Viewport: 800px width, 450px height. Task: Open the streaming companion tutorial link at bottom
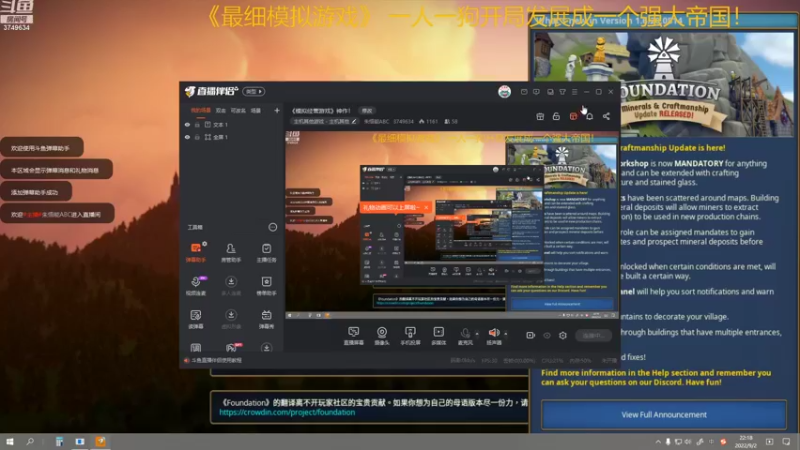click(213, 360)
